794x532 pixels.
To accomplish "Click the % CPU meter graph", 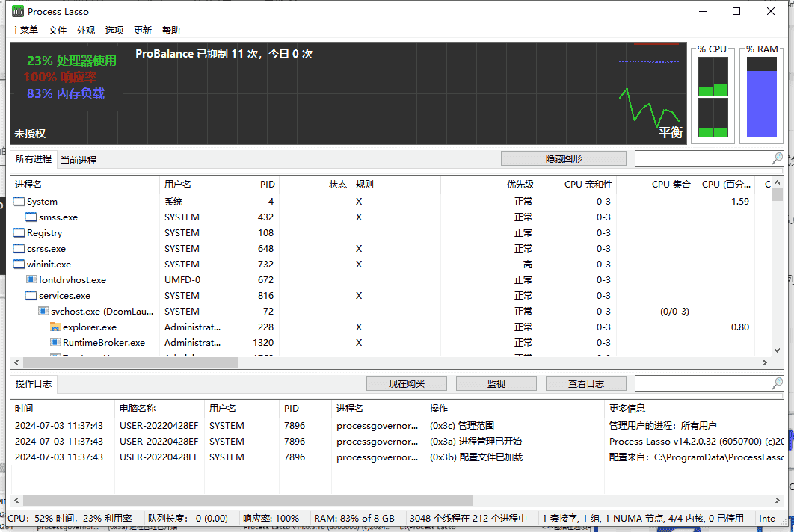I will [713, 98].
